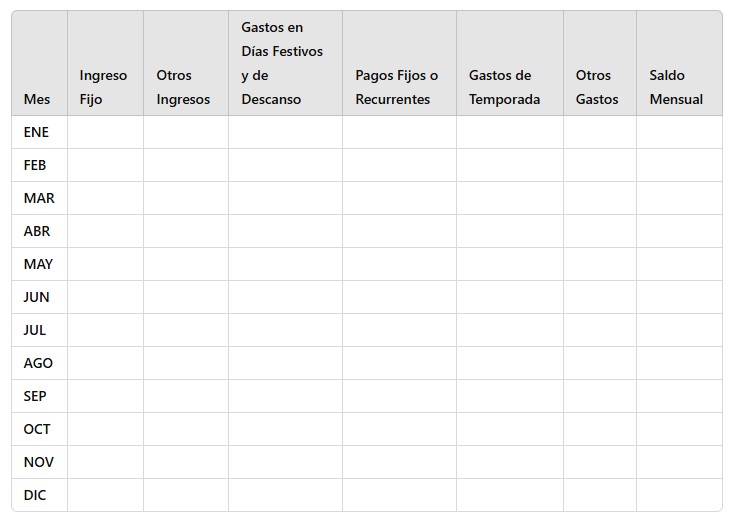Click the MAR row label
740x524 pixels.
click(39, 198)
